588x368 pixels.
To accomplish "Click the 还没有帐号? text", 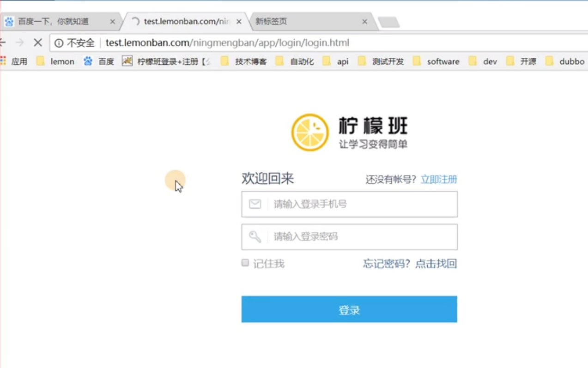I will tap(391, 180).
